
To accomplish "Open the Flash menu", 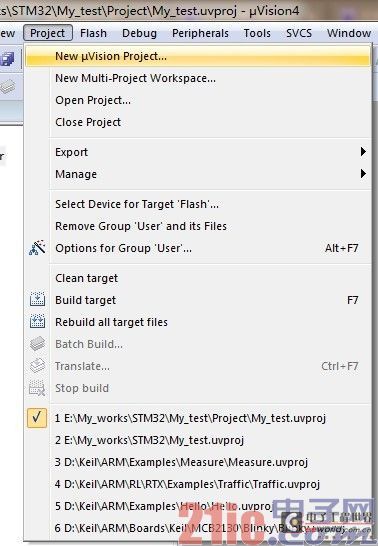I will [x=93, y=33].
